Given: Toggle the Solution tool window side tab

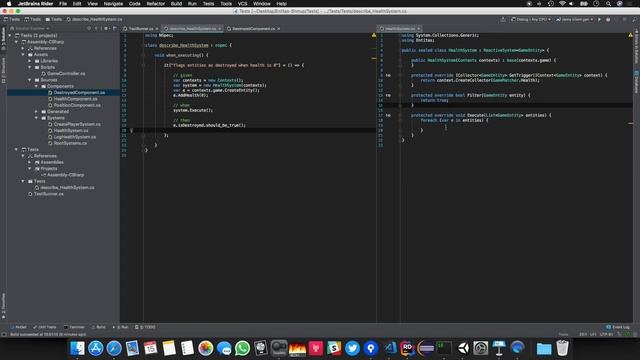Looking at the screenshot, I should pos(3,40).
